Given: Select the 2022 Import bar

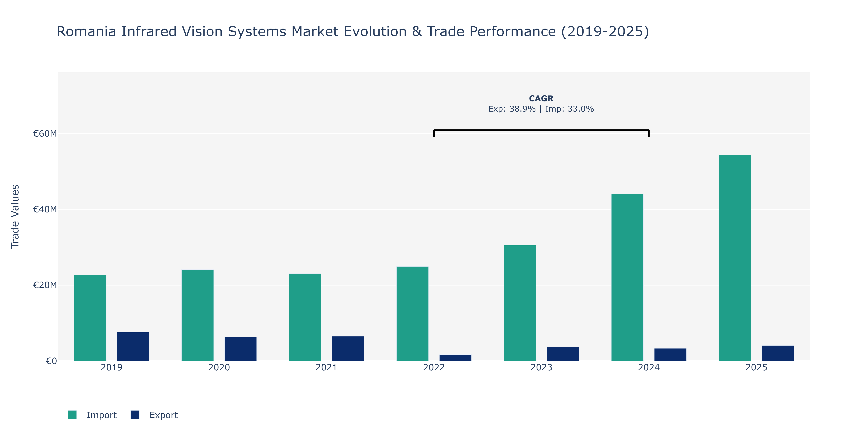Looking at the screenshot, I should tap(412, 314).
